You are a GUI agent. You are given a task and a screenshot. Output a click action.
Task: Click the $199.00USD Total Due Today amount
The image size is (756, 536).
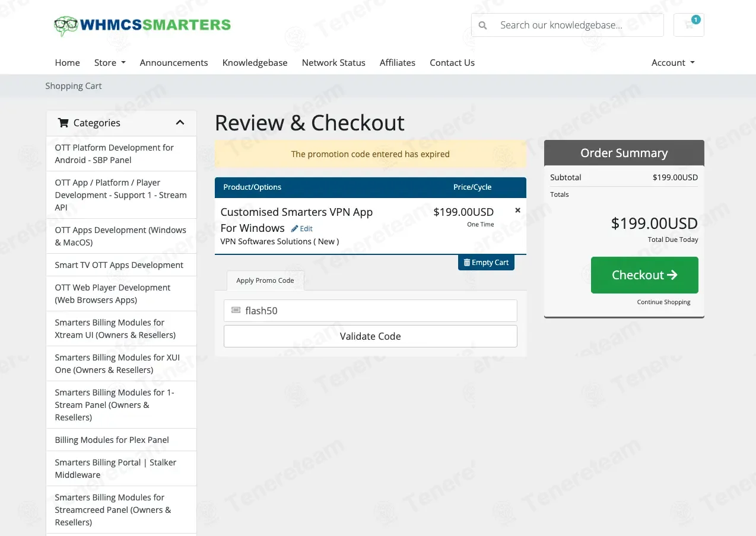tap(655, 224)
